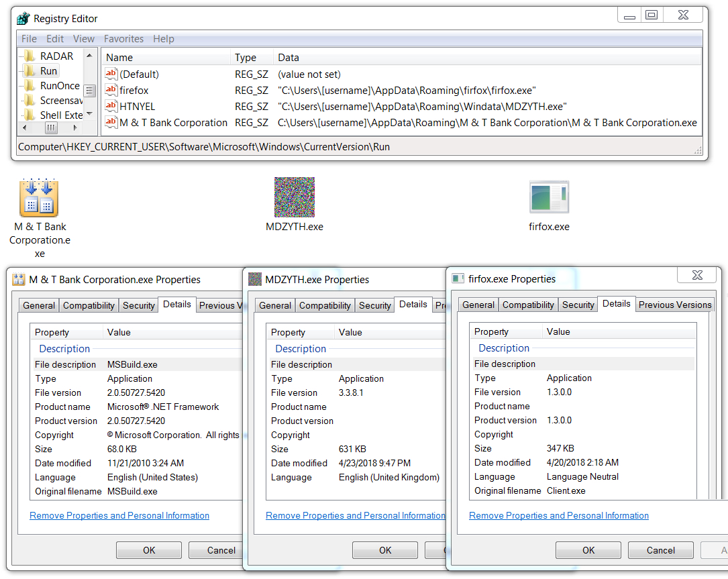Click tree horizontal scroll left arrow
The image size is (728, 579).
coord(25,127)
